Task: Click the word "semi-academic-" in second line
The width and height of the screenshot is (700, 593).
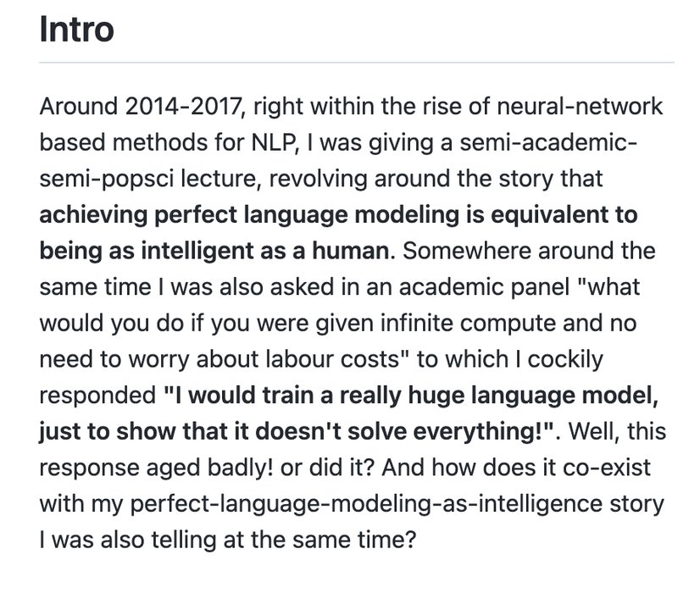Action: [x=548, y=143]
